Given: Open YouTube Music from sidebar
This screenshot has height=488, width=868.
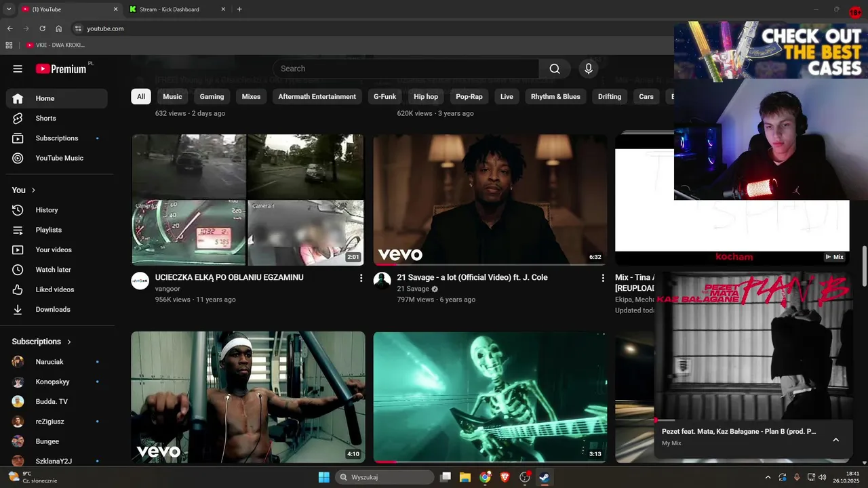Looking at the screenshot, I should (57, 158).
